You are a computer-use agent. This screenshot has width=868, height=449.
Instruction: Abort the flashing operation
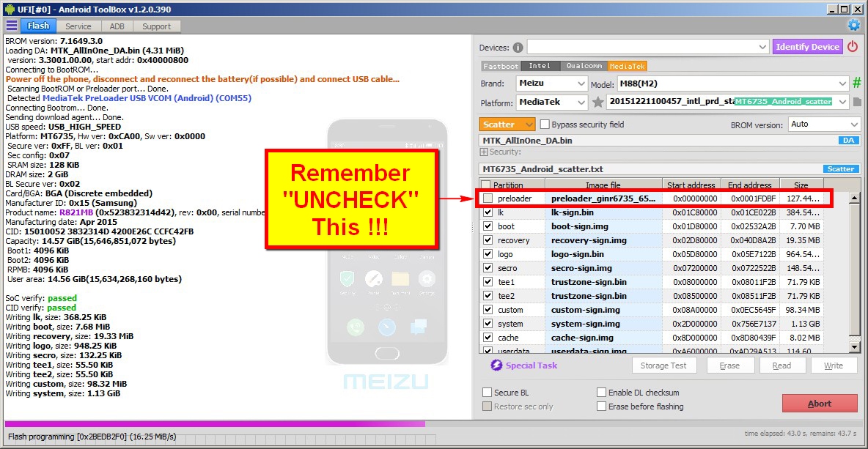[820, 404]
